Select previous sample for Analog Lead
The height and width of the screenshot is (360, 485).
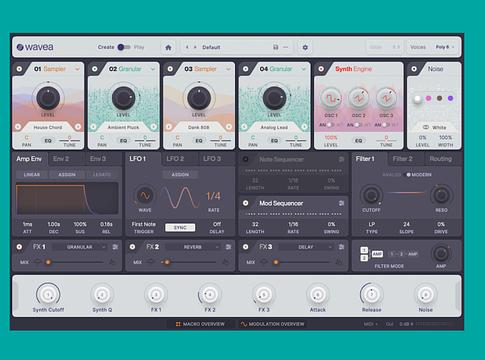244,127
